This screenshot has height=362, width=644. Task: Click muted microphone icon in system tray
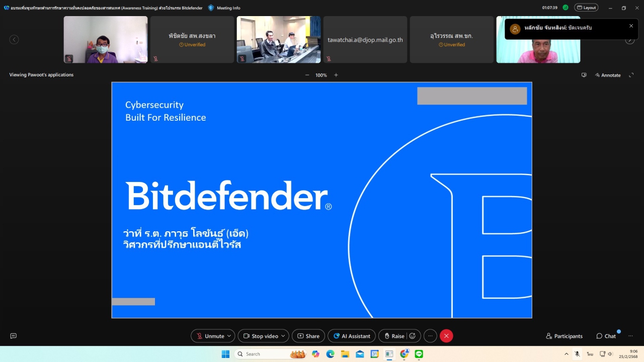pos(578,354)
